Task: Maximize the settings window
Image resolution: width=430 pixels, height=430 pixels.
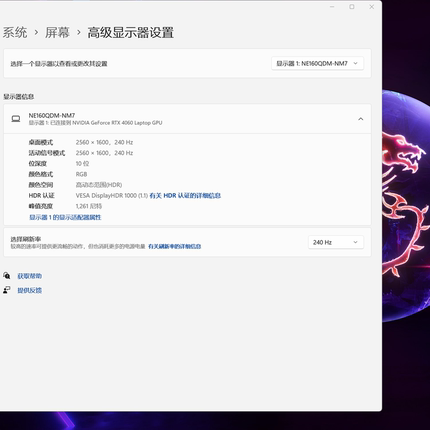Action: 352,7
